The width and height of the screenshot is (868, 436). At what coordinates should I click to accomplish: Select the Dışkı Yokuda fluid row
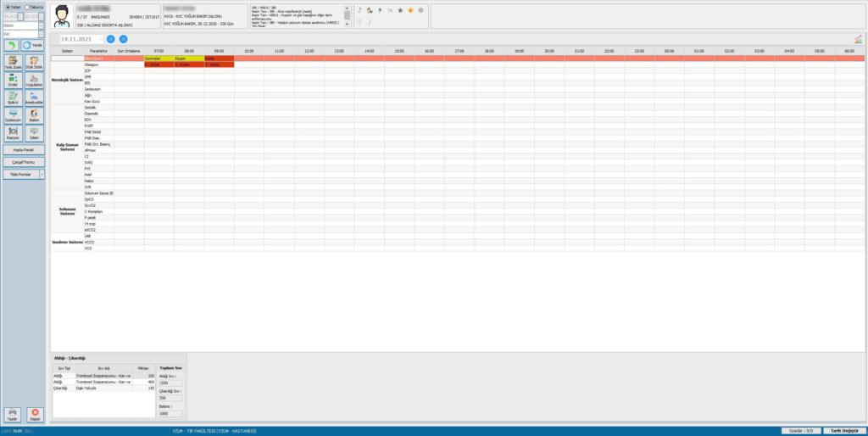[x=103, y=388]
